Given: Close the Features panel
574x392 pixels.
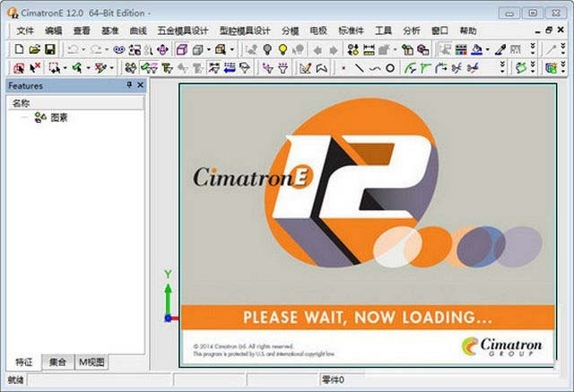Looking at the screenshot, I should (140, 85).
